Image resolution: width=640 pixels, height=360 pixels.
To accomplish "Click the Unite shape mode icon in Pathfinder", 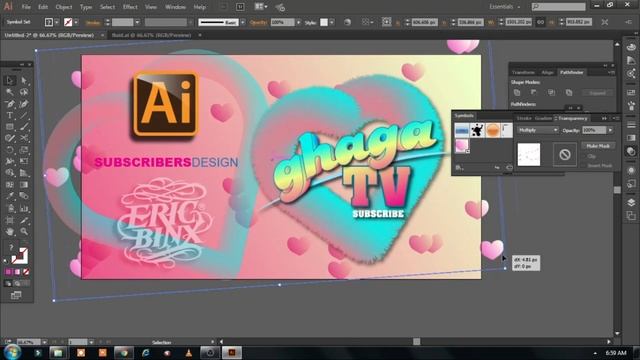I will click(x=517, y=93).
